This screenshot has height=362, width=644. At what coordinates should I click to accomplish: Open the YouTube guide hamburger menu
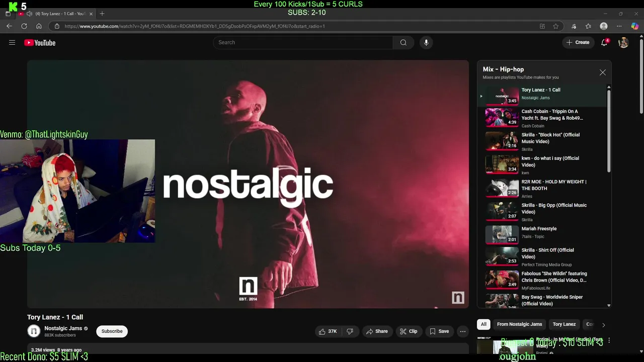click(12, 43)
